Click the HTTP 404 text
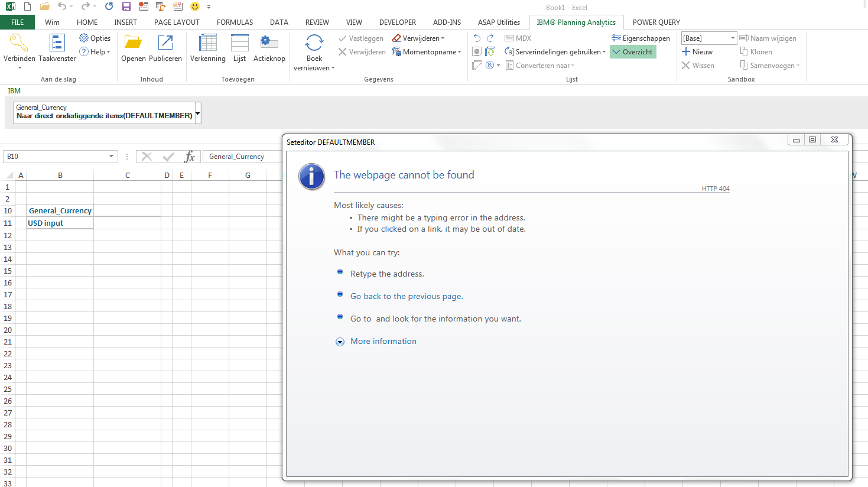The image size is (868, 487). tap(716, 189)
